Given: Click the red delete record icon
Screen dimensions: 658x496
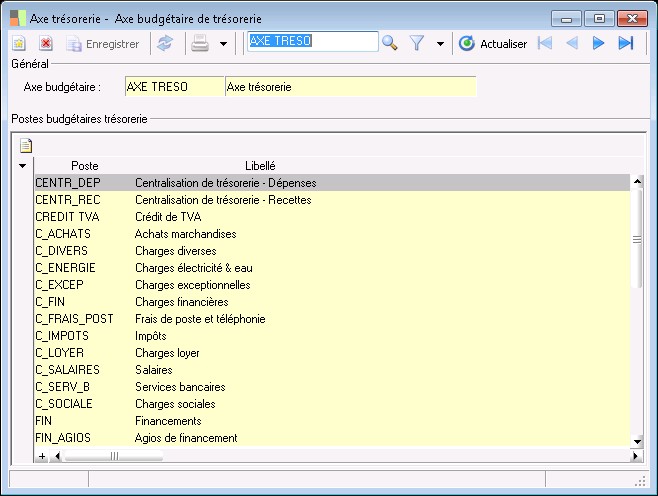Looking at the screenshot, I should 46,43.
